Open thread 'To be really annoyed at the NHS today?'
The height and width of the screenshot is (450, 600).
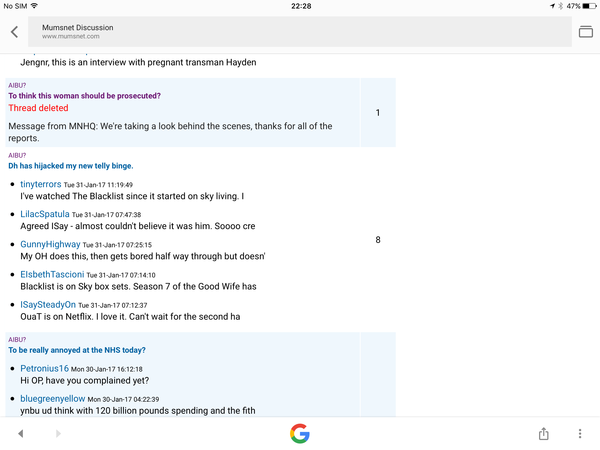(77, 350)
